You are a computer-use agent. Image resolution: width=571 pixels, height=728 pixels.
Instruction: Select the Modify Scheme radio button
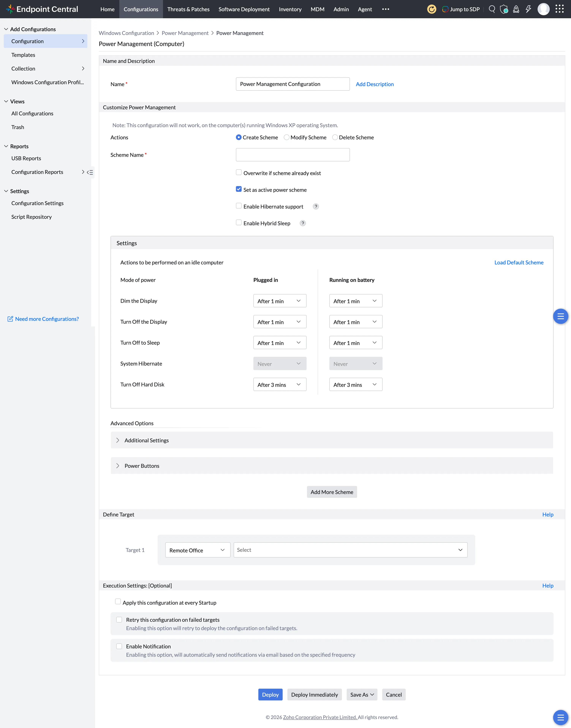(286, 137)
